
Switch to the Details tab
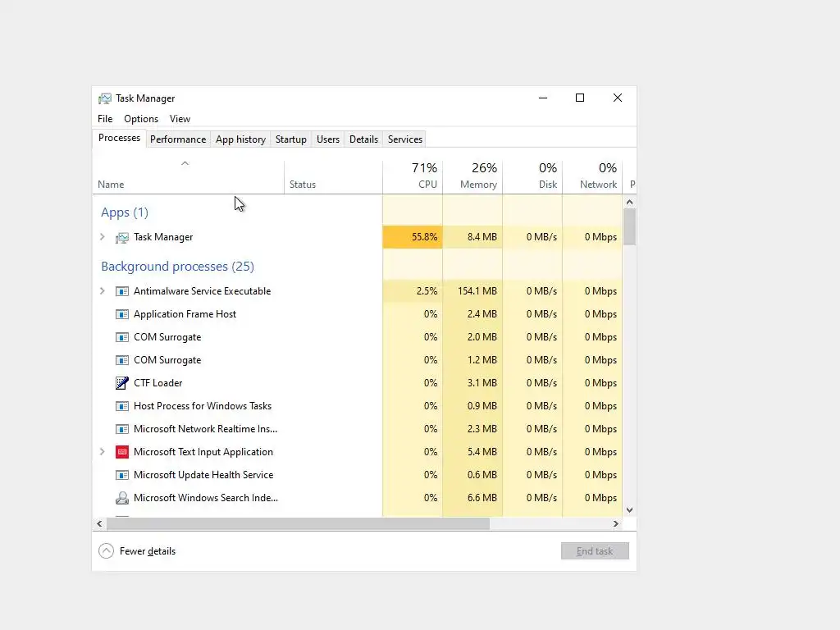(363, 139)
